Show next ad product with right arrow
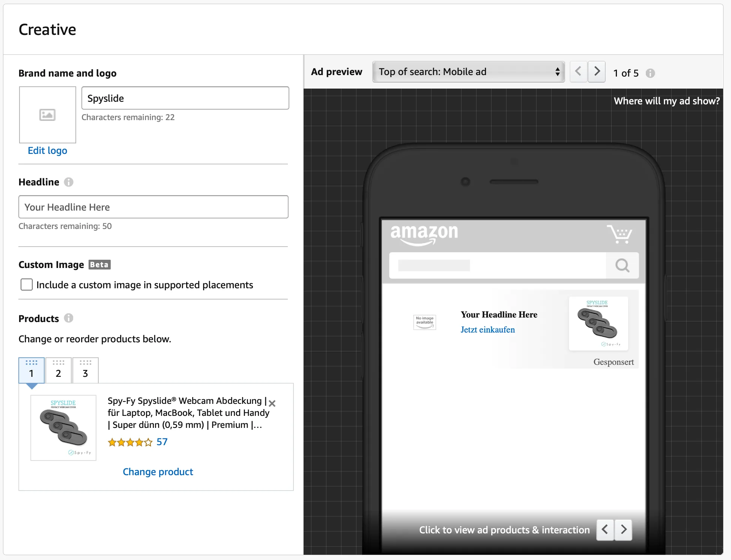Image resolution: width=731 pixels, height=560 pixels. (x=624, y=530)
